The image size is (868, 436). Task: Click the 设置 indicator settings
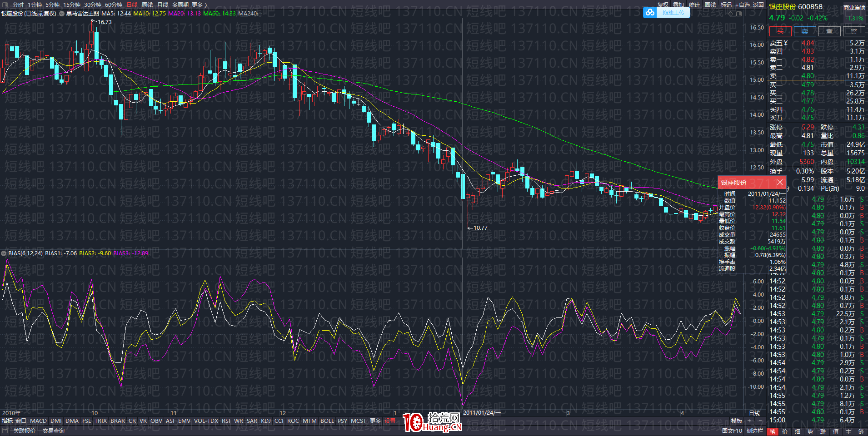click(x=390, y=421)
